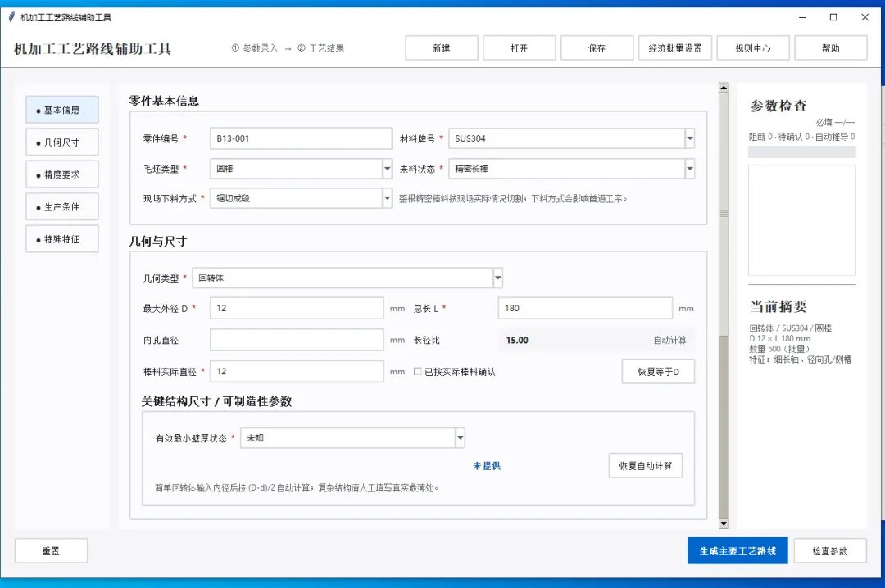Select 特殊特征 sidebar tab
The height and width of the screenshot is (588, 885).
62,238
